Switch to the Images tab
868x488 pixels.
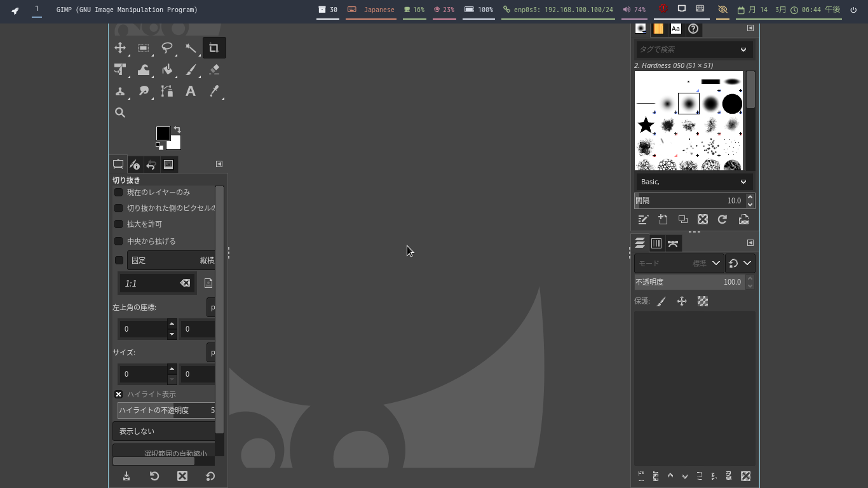click(x=168, y=165)
